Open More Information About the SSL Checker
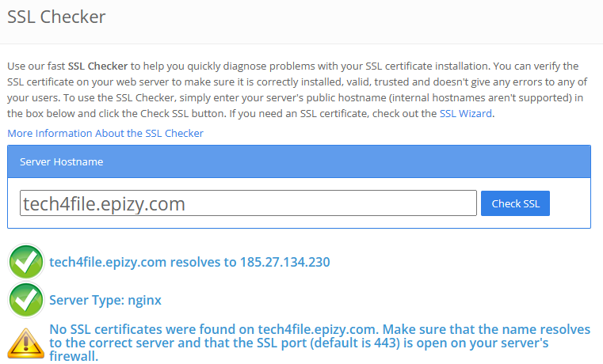This screenshot has height=364, width=603. pos(105,133)
